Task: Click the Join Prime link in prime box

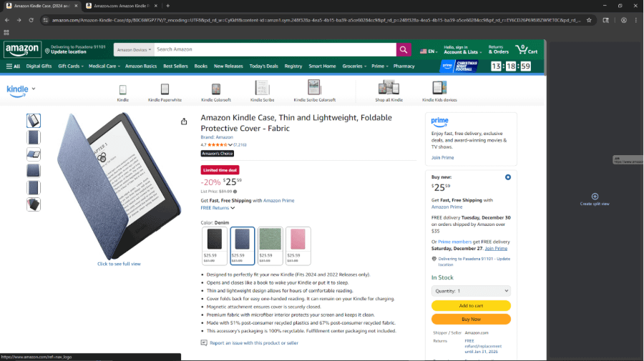Action: 442,157
